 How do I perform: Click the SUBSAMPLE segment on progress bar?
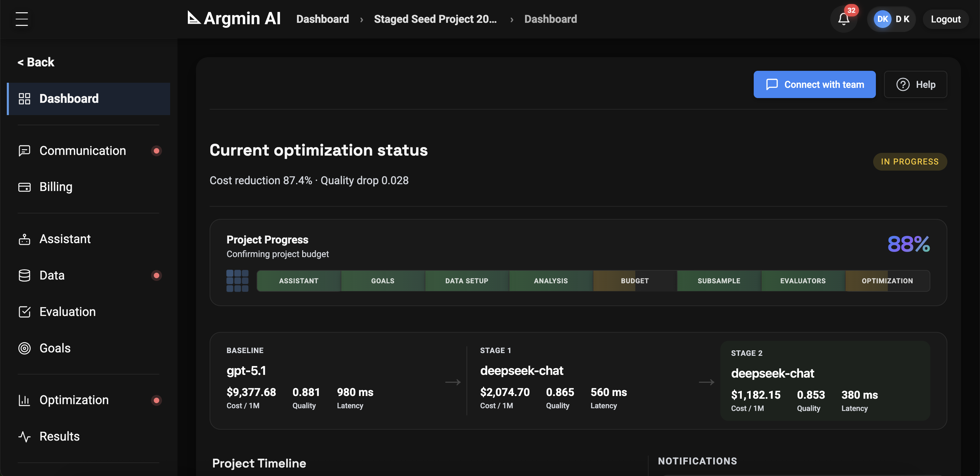pyautogui.click(x=719, y=281)
